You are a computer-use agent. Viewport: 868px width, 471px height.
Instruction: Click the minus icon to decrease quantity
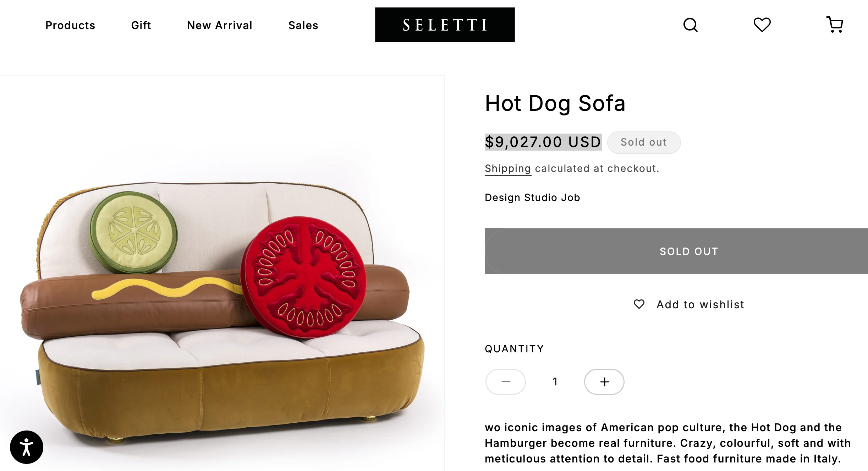(x=505, y=381)
